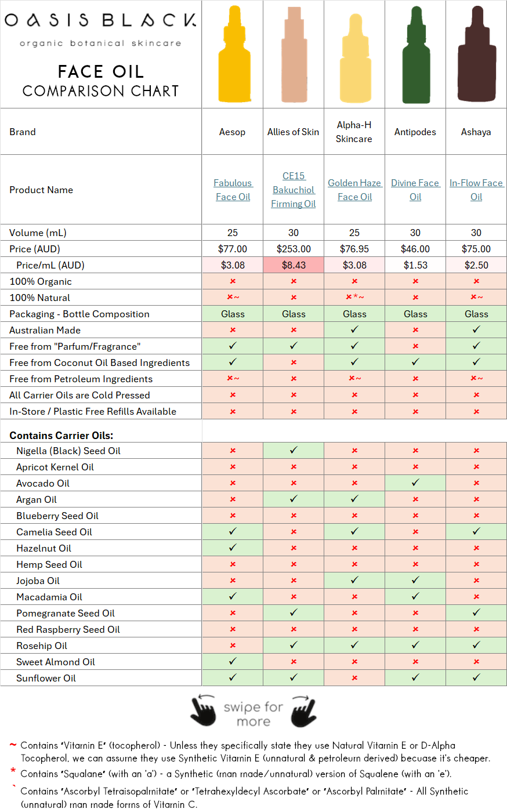Click the Aesop Rosehip Oil red cross
This screenshot has height=812, width=507.
click(233, 646)
